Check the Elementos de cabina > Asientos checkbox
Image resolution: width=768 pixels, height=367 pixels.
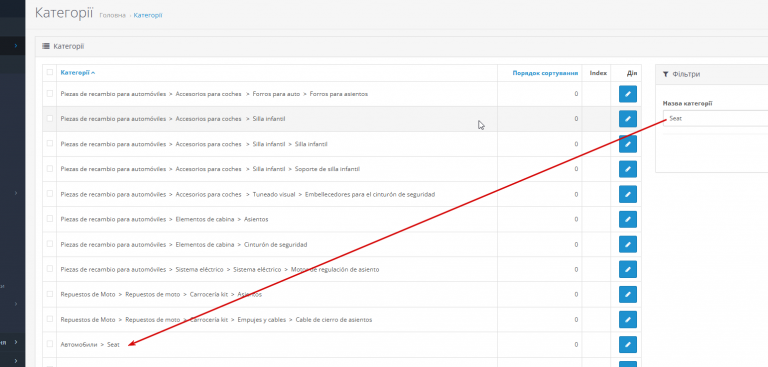49,219
